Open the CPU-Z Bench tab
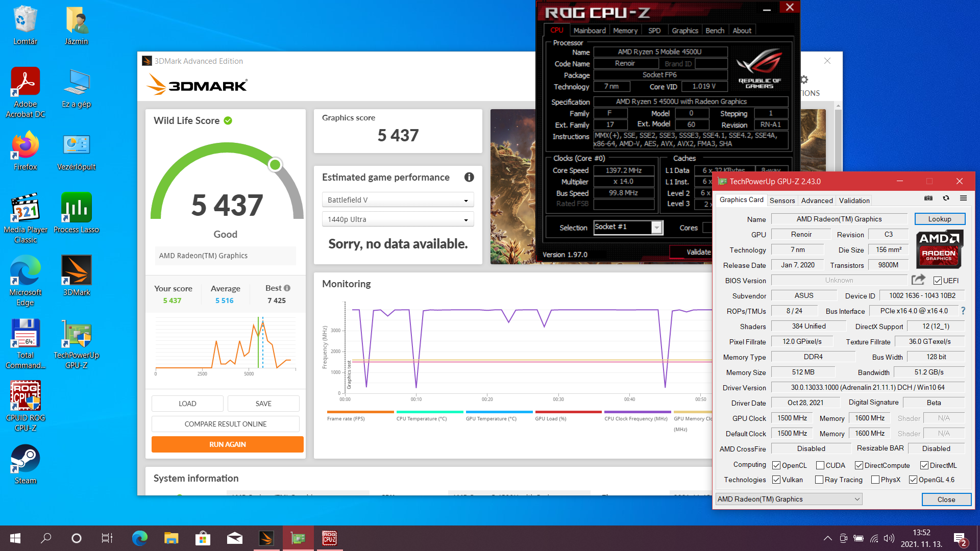980x551 pixels. pos(715,31)
